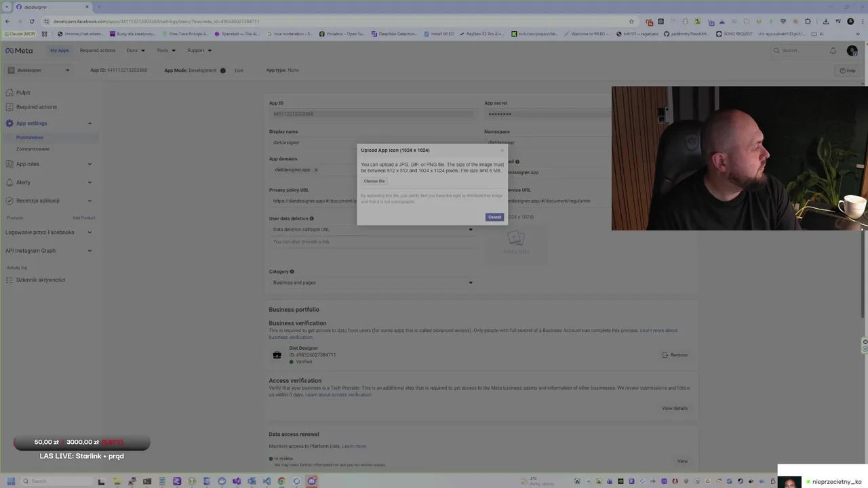Click View details under Access verification
The image size is (868, 488).
[675, 408]
